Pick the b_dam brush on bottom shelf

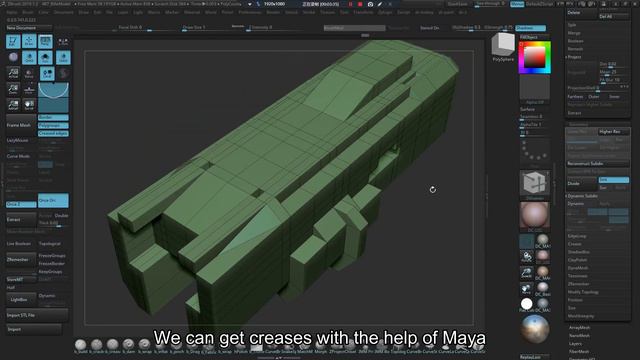pos(129,344)
